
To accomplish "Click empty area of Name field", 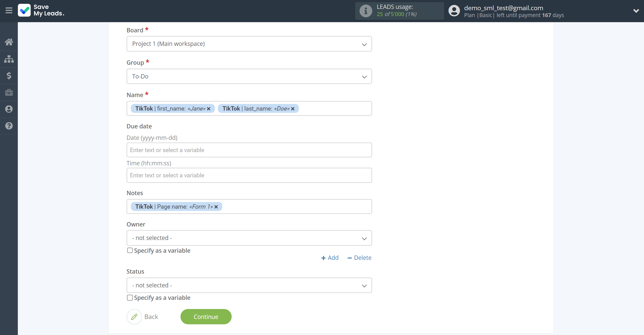I will pos(335,109).
